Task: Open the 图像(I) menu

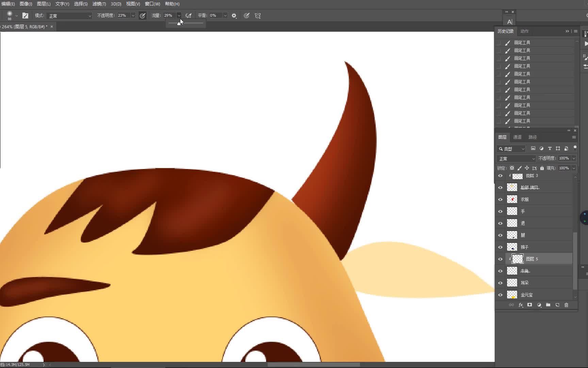Action: tap(26, 4)
